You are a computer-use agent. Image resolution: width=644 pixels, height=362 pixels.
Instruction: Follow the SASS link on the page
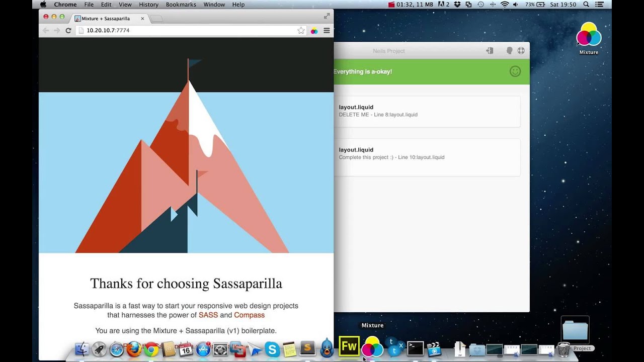(208, 315)
